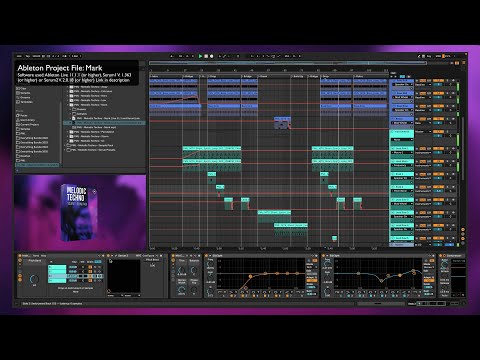Click the Tap tempo button
480x360 pixels.
tap(28, 56)
